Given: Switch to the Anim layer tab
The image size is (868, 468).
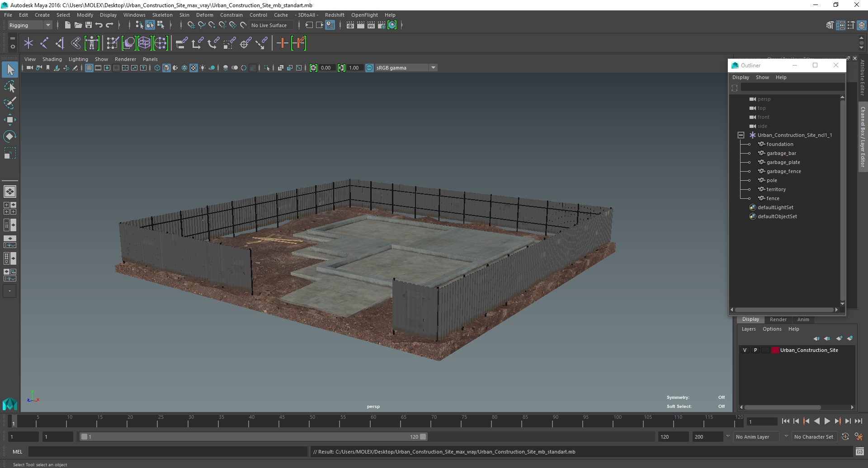Looking at the screenshot, I should point(803,319).
